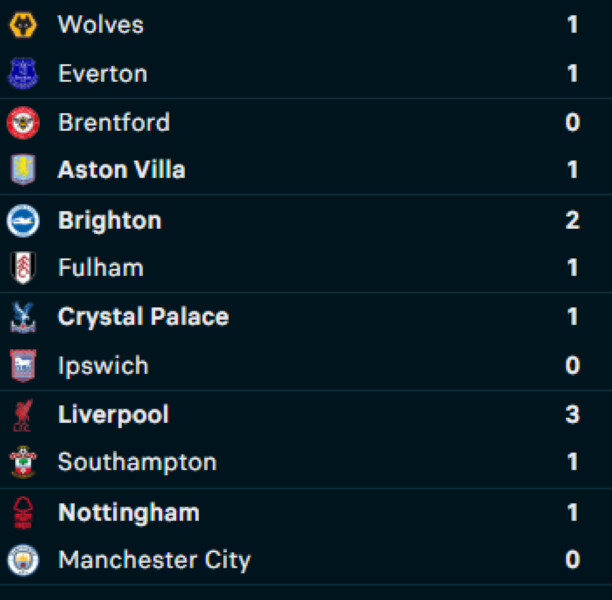Click the Aston Villa crest
Screen dimensions: 612x600
click(x=22, y=170)
